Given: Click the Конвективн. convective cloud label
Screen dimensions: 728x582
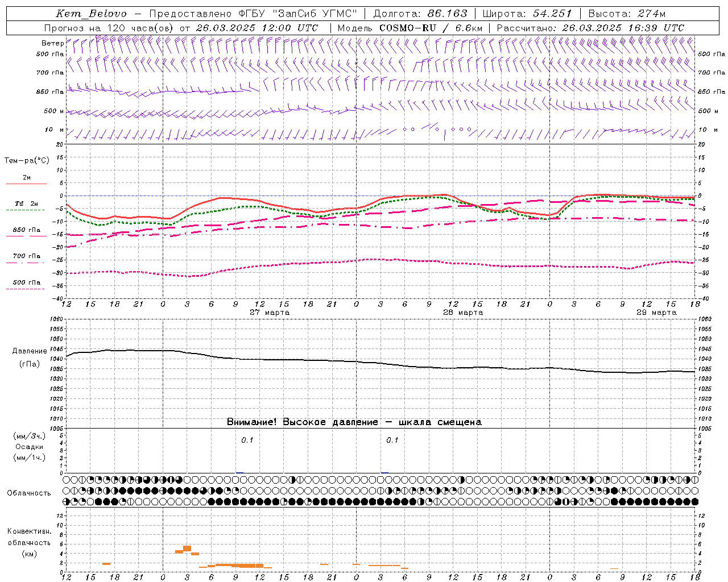Looking at the screenshot, I should click(x=29, y=531).
